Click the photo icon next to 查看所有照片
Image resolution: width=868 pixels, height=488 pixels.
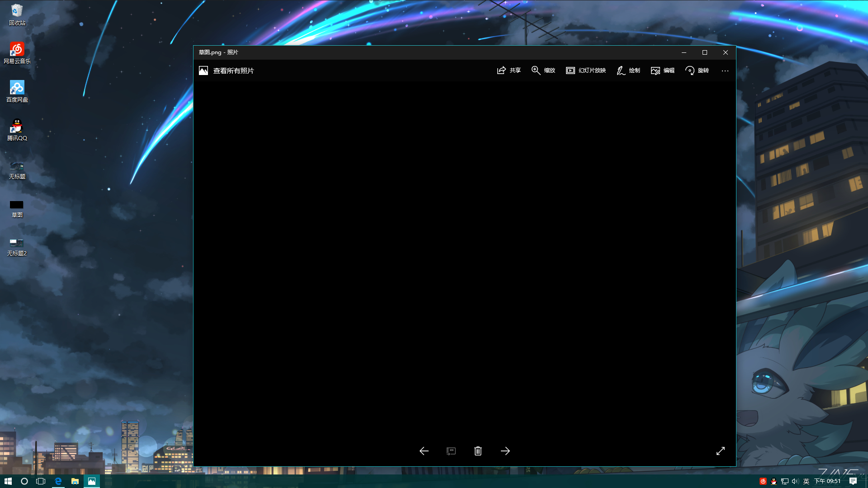coord(203,70)
